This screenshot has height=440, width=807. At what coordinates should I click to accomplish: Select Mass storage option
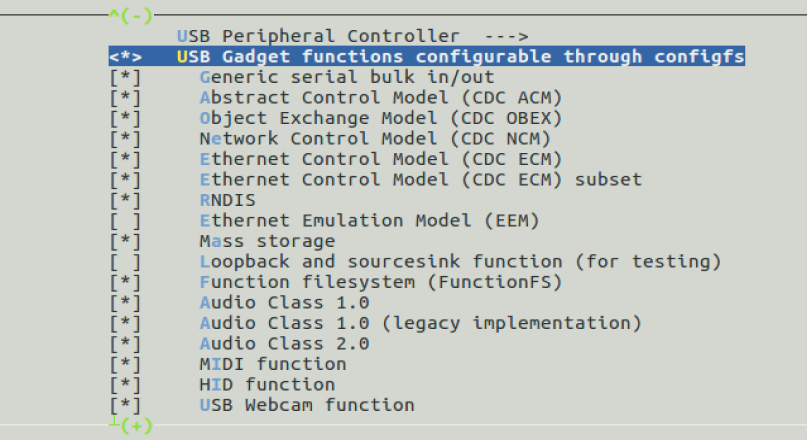pos(267,241)
